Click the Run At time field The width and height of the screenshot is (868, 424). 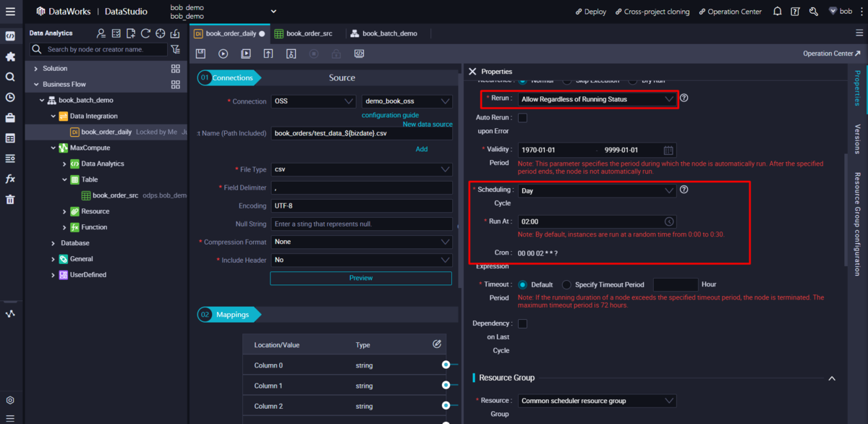(597, 221)
